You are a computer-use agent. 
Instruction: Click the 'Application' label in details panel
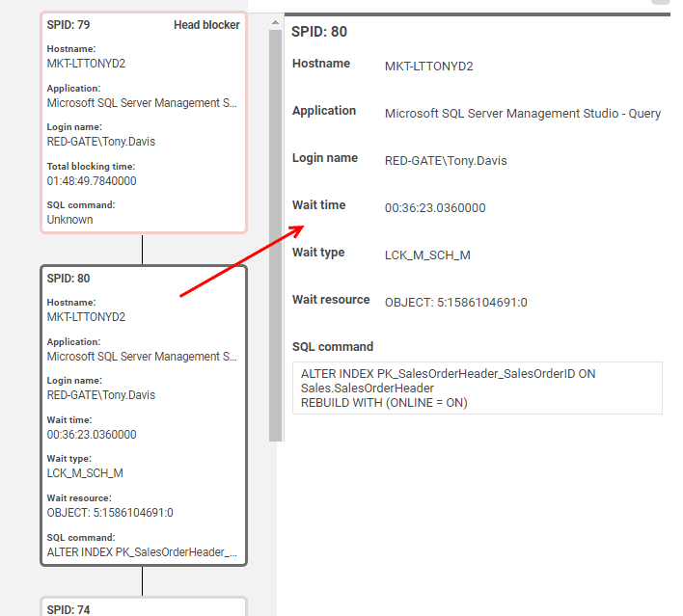coord(324,111)
